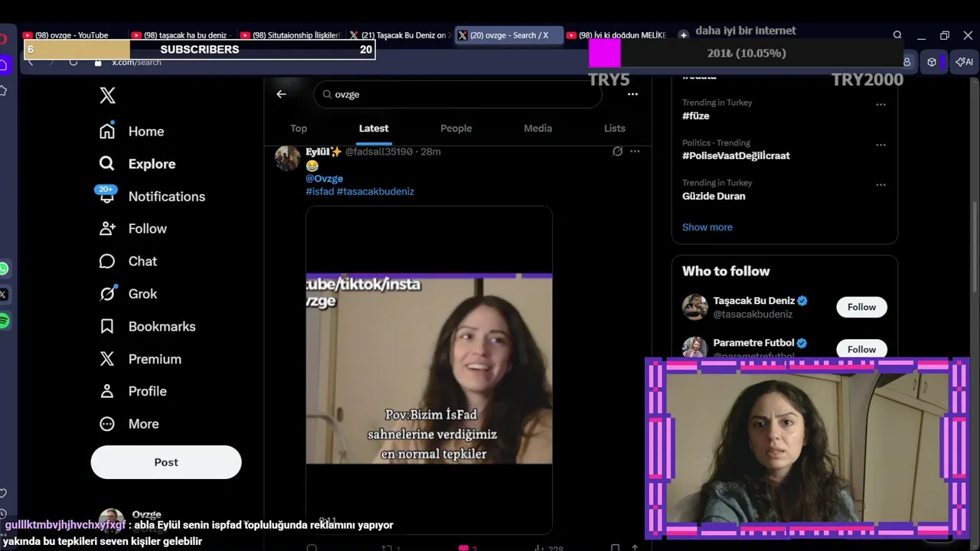Expand More menu in X sidebar

129,423
